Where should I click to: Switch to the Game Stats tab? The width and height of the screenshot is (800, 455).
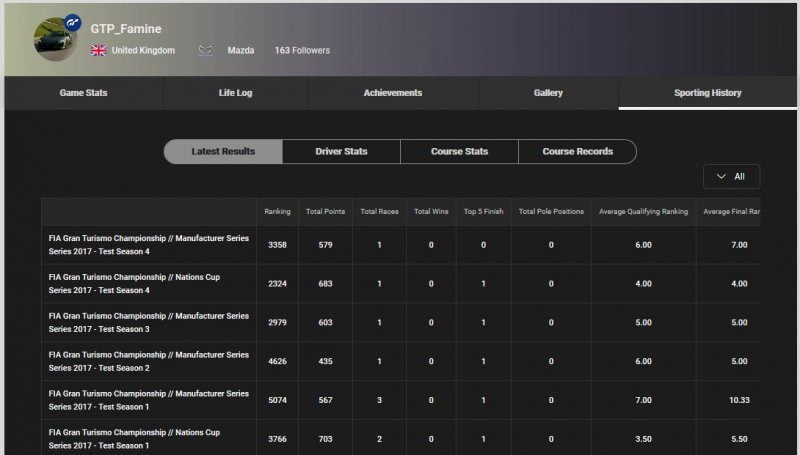click(x=84, y=93)
